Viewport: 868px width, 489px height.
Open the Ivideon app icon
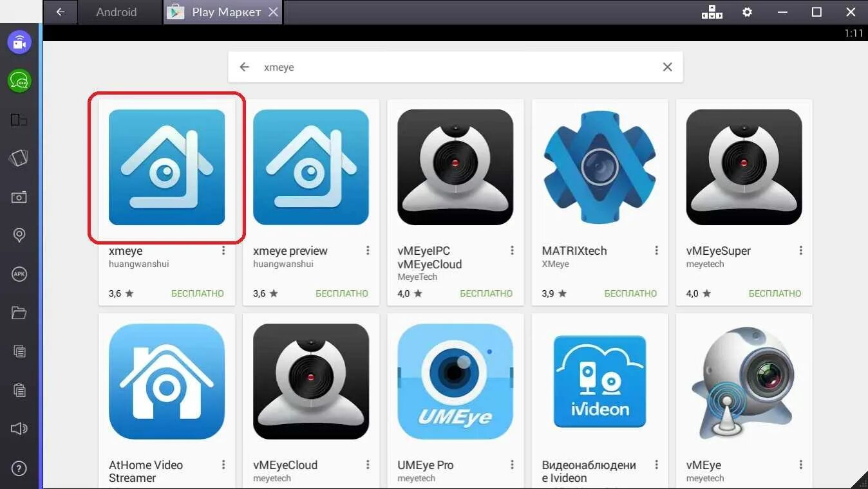599,382
